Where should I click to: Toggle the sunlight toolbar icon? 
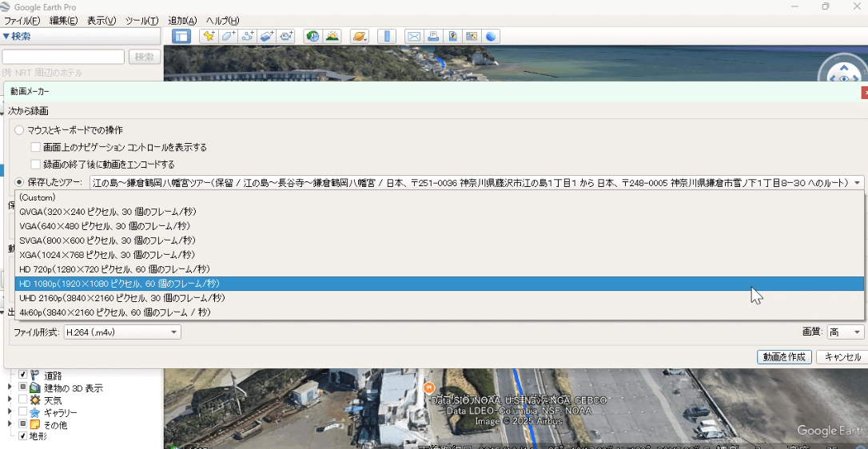point(332,36)
